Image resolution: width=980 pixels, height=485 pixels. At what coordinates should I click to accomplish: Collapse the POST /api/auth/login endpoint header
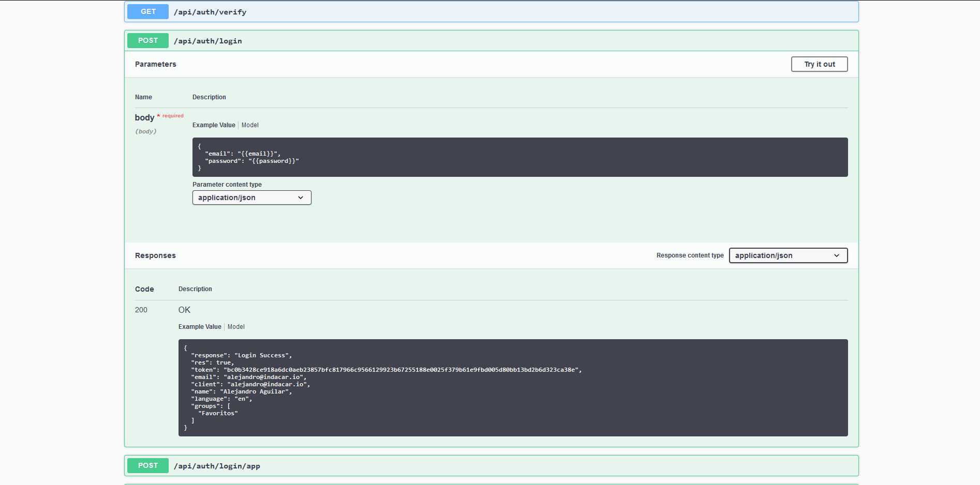click(491, 41)
